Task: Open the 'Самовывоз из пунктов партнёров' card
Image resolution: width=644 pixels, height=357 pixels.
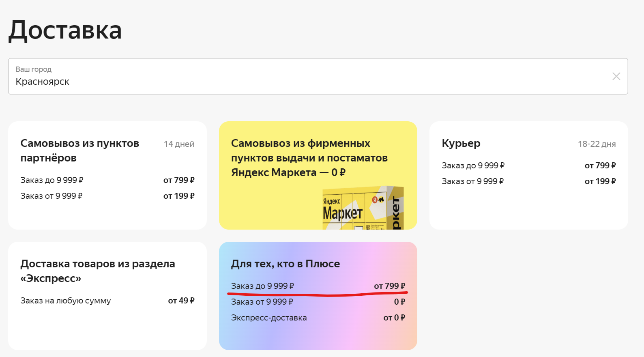Action: pos(107,175)
